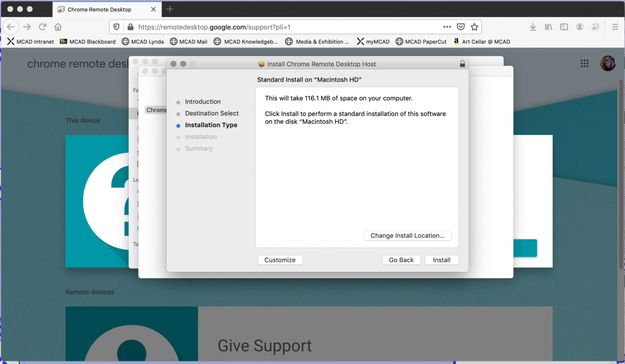
Task: Select the Chrome Remote Desktop tab
Action: coord(107,9)
